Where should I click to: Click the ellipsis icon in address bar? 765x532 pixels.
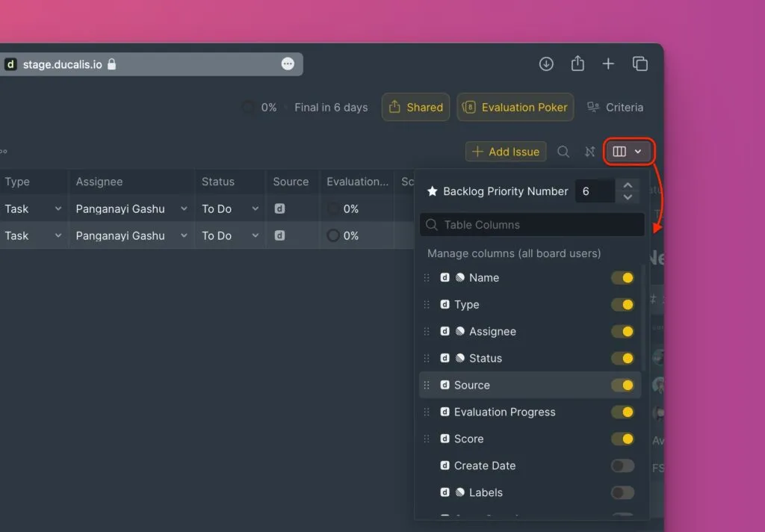(x=288, y=64)
